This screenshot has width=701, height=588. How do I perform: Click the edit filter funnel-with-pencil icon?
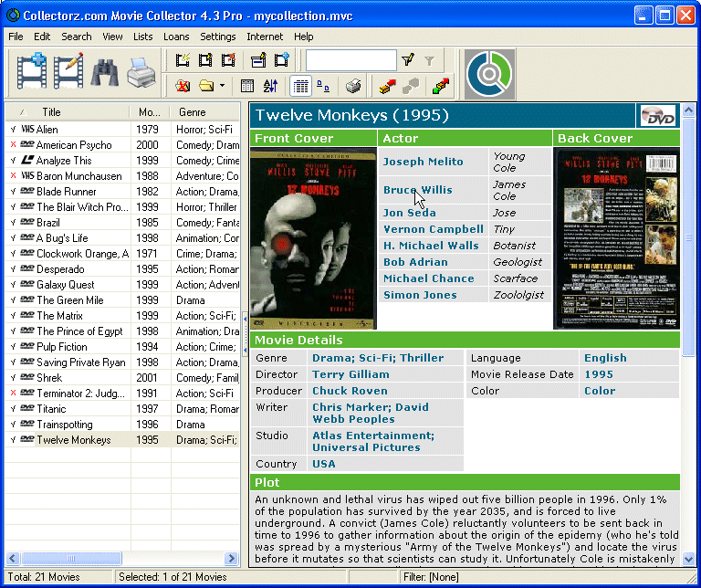click(408, 60)
